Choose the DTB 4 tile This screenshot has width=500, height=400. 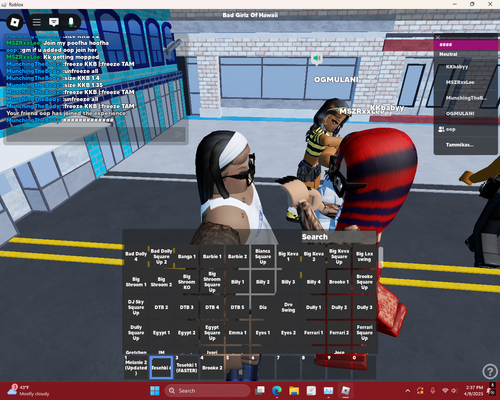point(212,307)
